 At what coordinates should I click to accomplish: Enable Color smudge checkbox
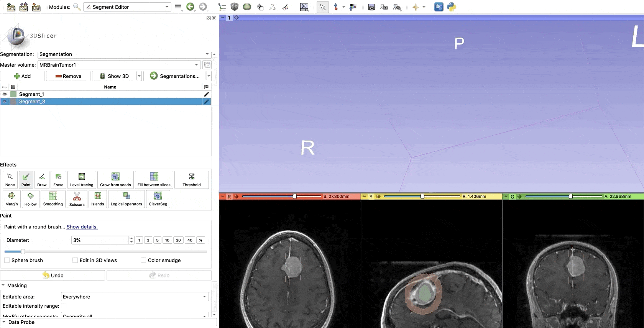[143, 260]
